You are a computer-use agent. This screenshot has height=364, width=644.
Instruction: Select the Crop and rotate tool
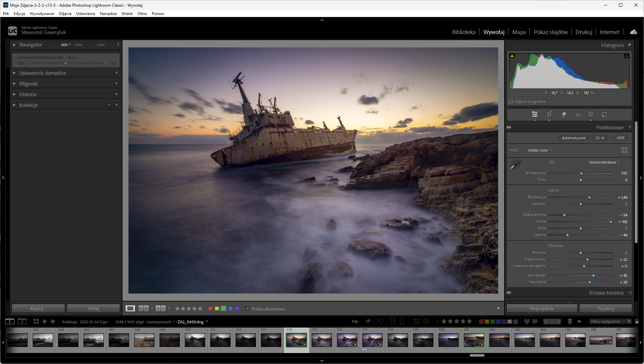tap(549, 115)
